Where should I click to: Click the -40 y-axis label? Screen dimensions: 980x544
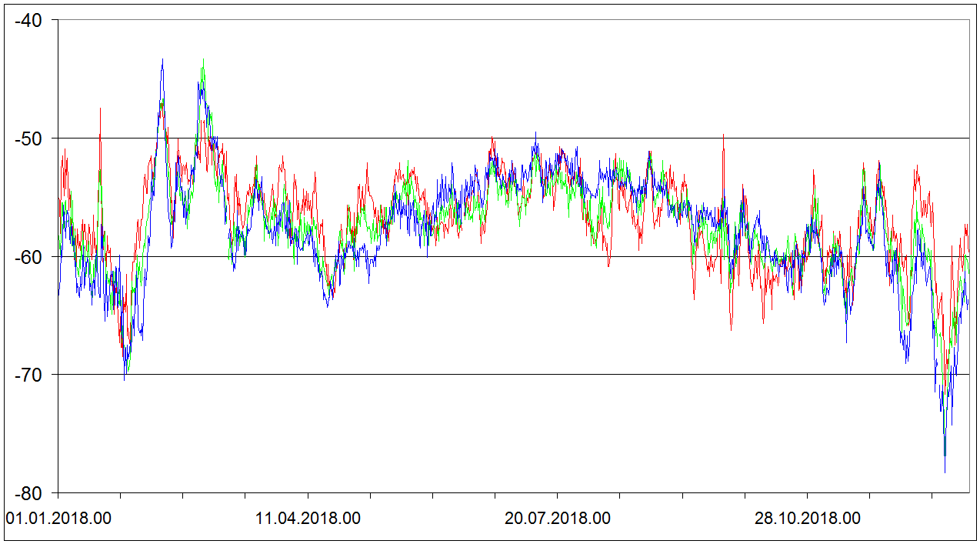pos(29,19)
